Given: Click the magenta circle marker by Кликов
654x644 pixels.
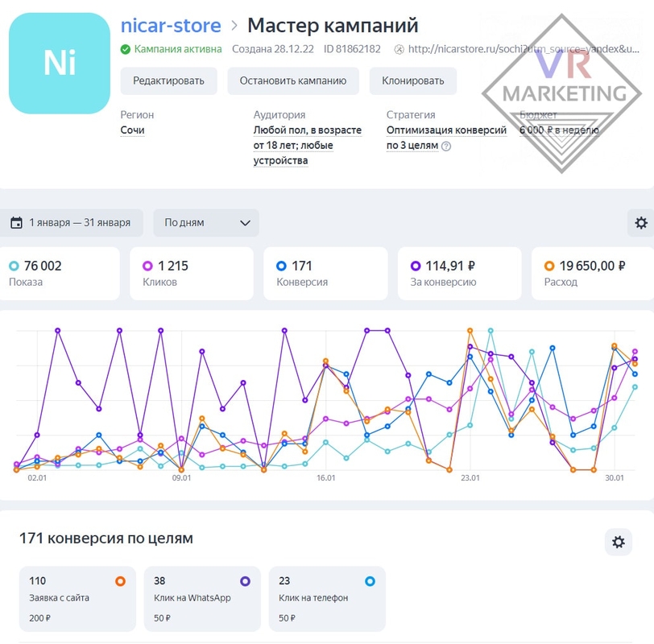Looking at the screenshot, I should coord(147,266).
